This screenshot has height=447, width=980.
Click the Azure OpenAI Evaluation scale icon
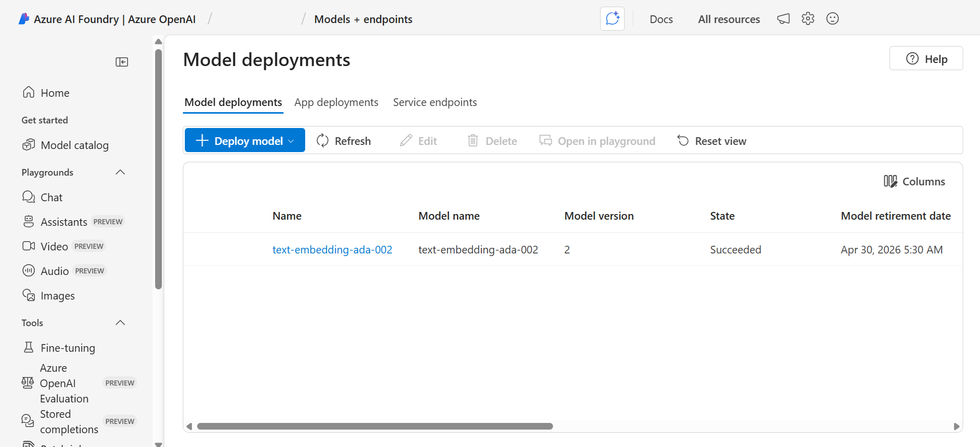pos(28,383)
